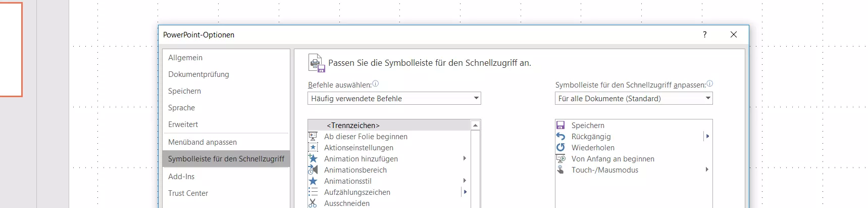
Task: Open the Allgemein options category
Action: [x=226, y=58]
